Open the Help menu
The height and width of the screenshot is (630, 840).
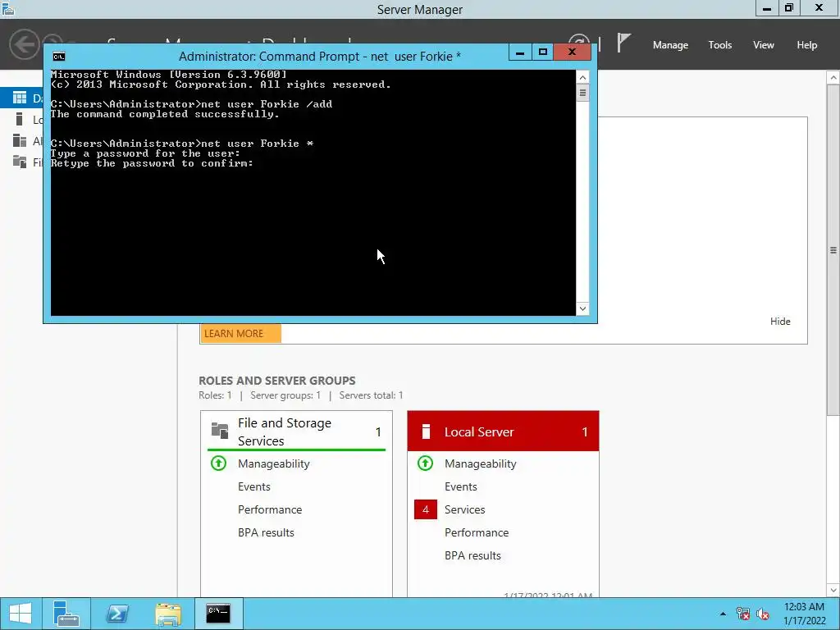coord(806,45)
